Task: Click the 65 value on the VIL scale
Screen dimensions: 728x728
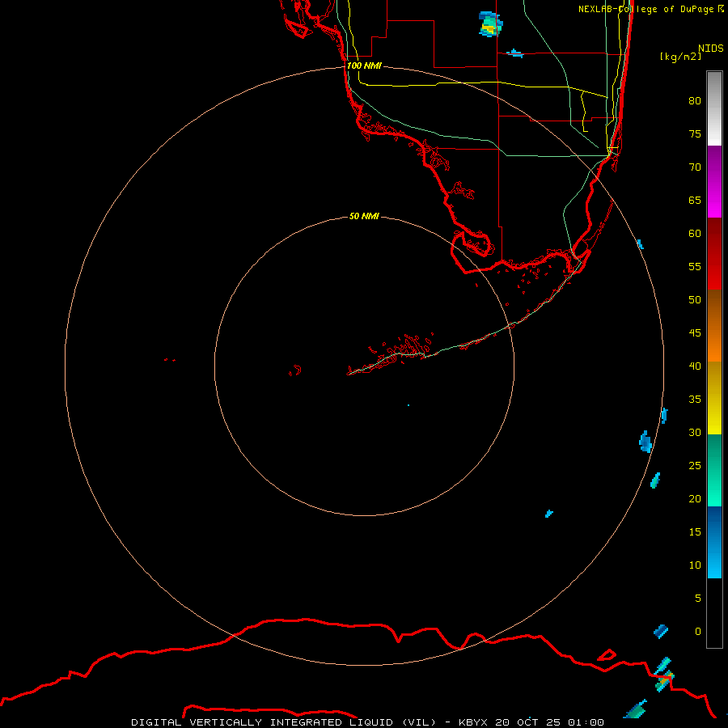Action: pyautogui.click(x=695, y=200)
